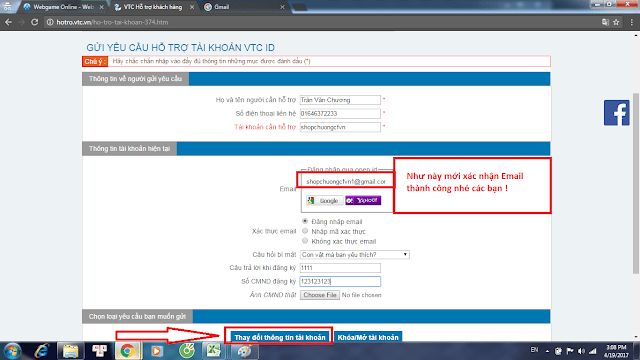Switch to the Gmail tab
The width and height of the screenshot is (640, 360).
pyautogui.click(x=245, y=7)
